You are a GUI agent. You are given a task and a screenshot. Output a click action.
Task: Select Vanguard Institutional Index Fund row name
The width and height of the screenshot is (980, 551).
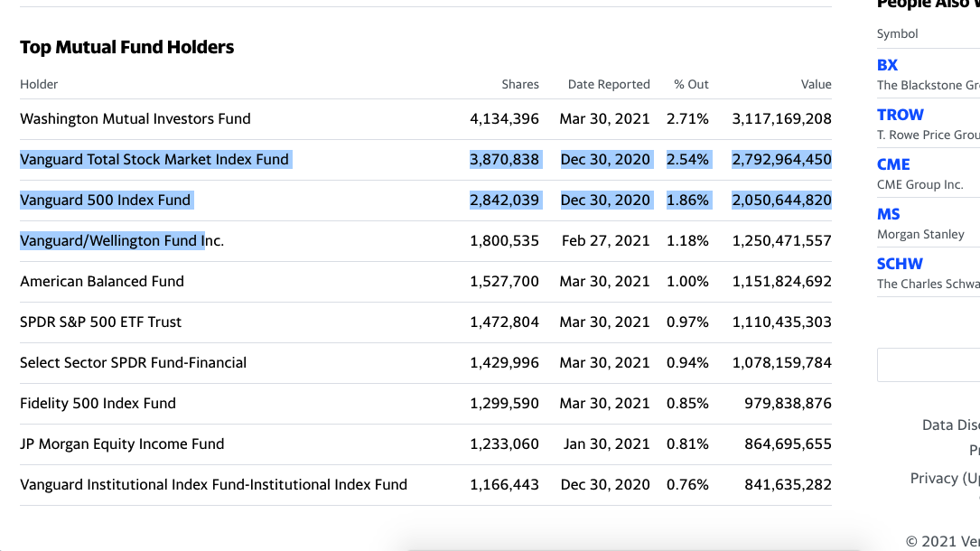214,484
